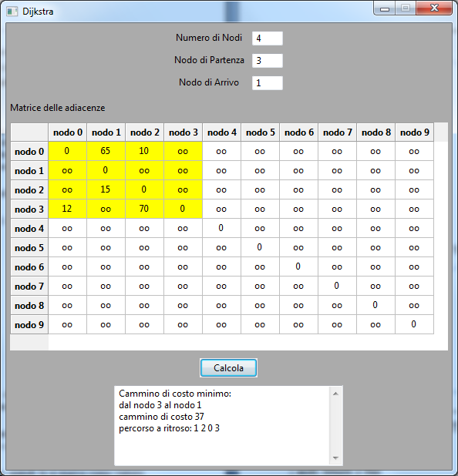Image resolution: width=458 pixels, height=476 pixels.
Task: Click the results scrollbar up arrow
Action: point(335,394)
